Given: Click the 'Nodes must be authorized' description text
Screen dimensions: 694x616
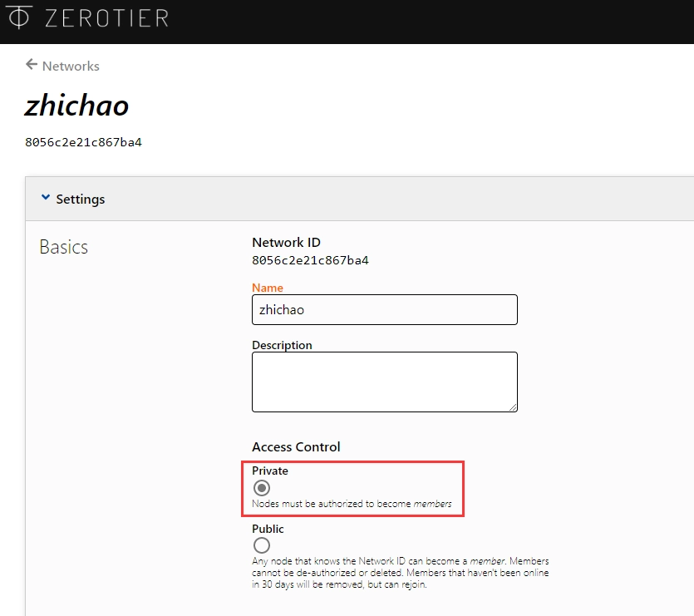Looking at the screenshot, I should tap(352, 504).
